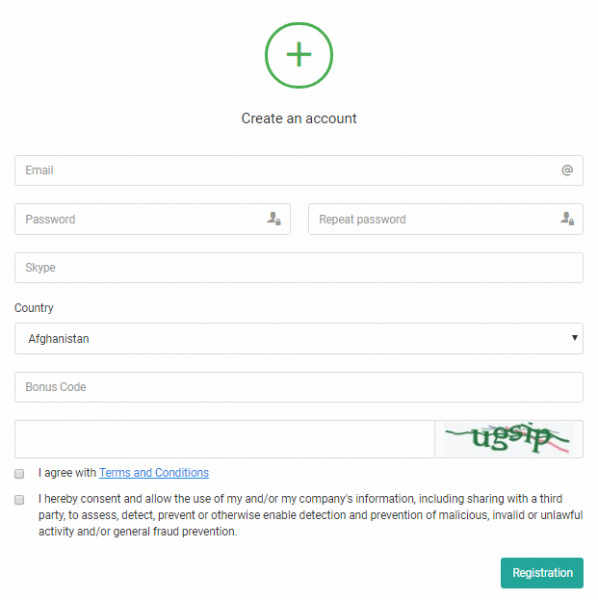The height and width of the screenshot is (600, 598).
Task: Click the green plus circle icon
Action: [x=299, y=55]
